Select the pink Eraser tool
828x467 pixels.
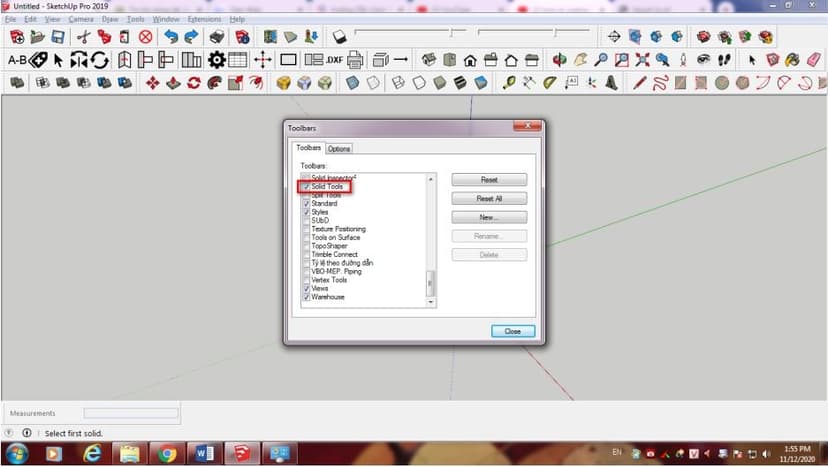point(813,60)
